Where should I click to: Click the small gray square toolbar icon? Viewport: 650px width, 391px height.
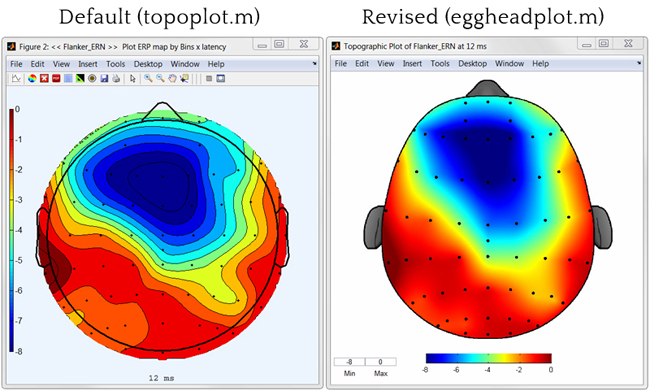point(209,78)
